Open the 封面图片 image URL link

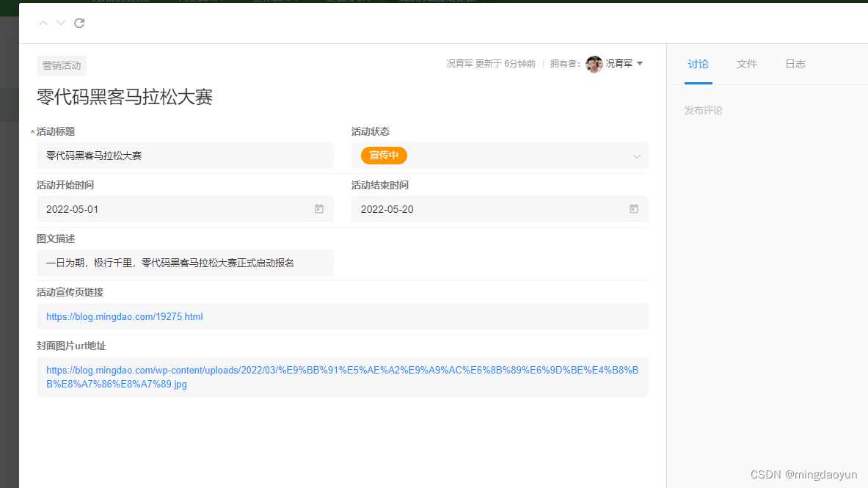(342, 376)
